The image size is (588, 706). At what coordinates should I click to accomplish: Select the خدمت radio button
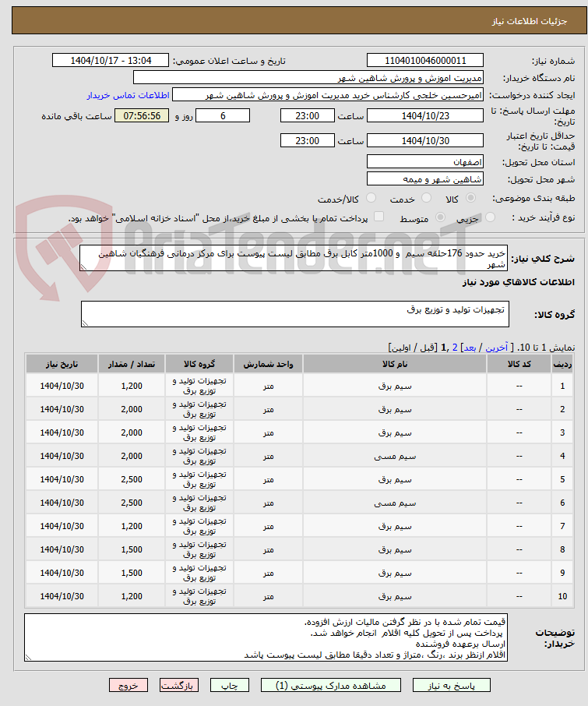pyautogui.click(x=426, y=198)
